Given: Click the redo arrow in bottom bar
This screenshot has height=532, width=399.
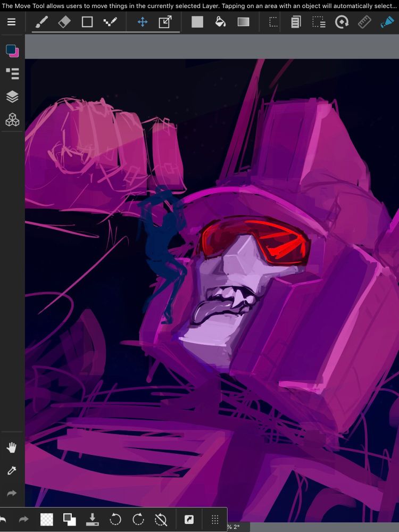Looking at the screenshot, I should (x=24, y=519).
